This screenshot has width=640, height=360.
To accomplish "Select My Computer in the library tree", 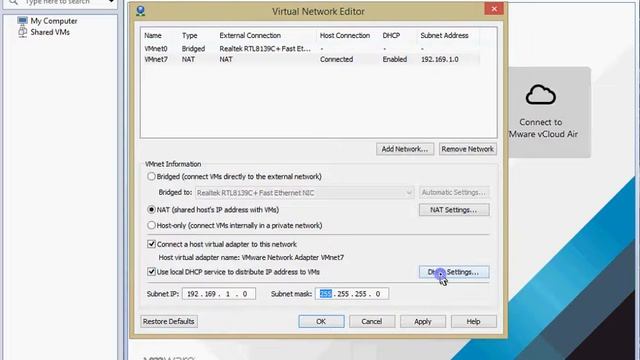I will click(x=53, y=21).
